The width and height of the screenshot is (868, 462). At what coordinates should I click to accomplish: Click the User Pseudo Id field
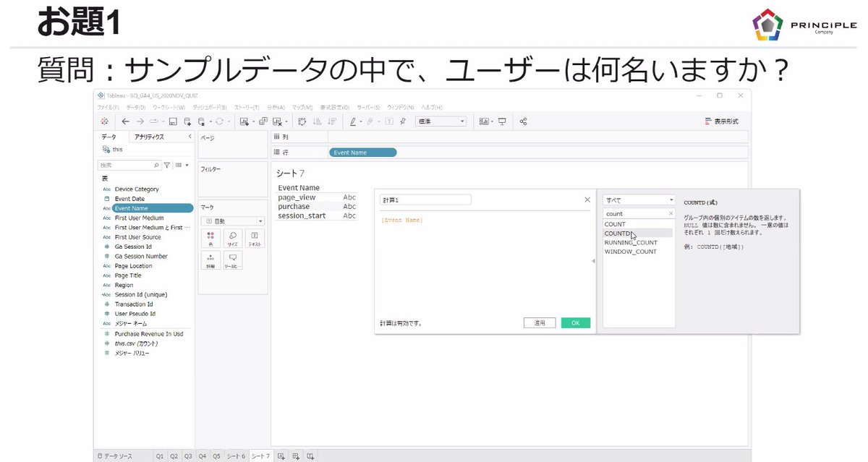(x=135, y=314)
